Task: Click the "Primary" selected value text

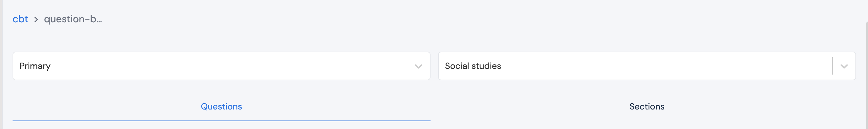Action: (x=35, y=66)
